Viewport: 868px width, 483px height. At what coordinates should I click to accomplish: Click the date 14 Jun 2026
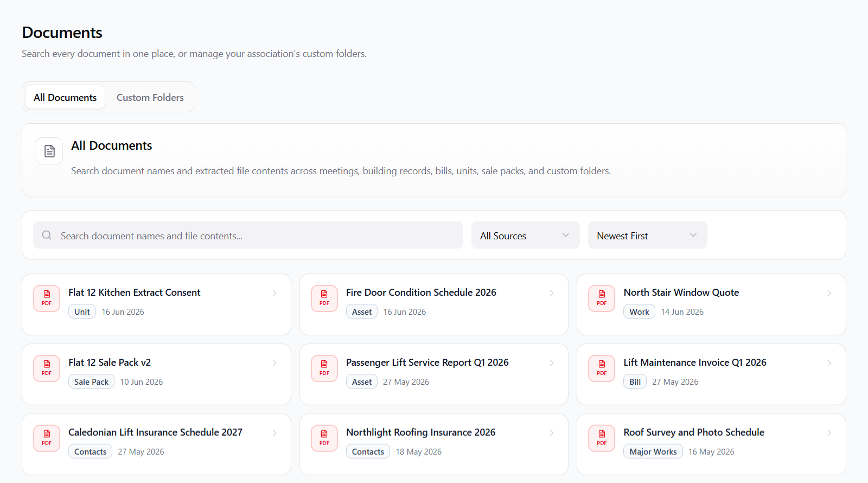(682, 312)
